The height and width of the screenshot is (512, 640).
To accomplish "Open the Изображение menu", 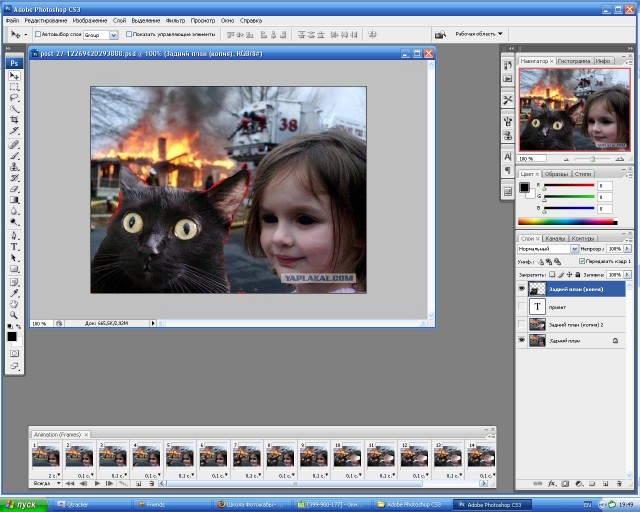I will (x=90, y=20).
